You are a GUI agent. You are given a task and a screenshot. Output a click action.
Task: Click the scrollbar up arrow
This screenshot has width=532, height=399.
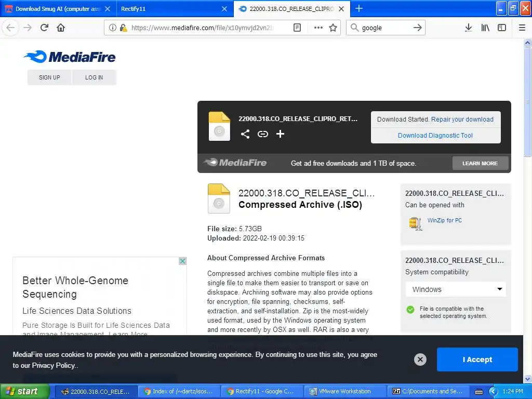point(527,43)
